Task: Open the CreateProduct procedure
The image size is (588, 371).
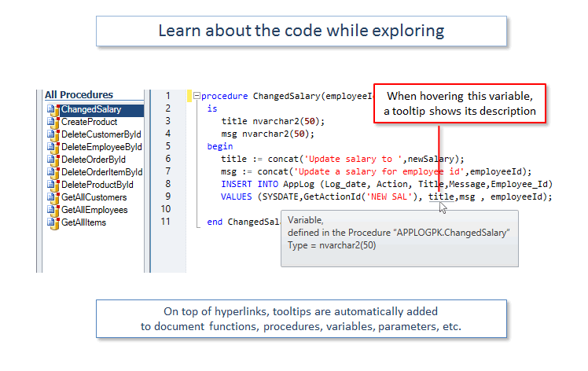Action: click(90, 122)
